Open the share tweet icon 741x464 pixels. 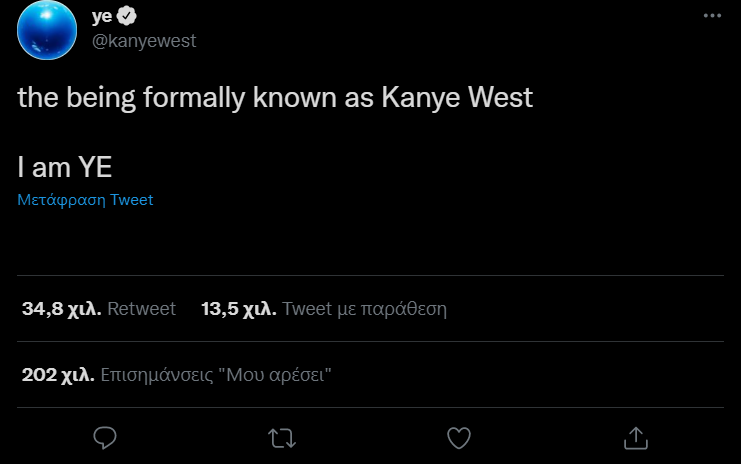635,437
